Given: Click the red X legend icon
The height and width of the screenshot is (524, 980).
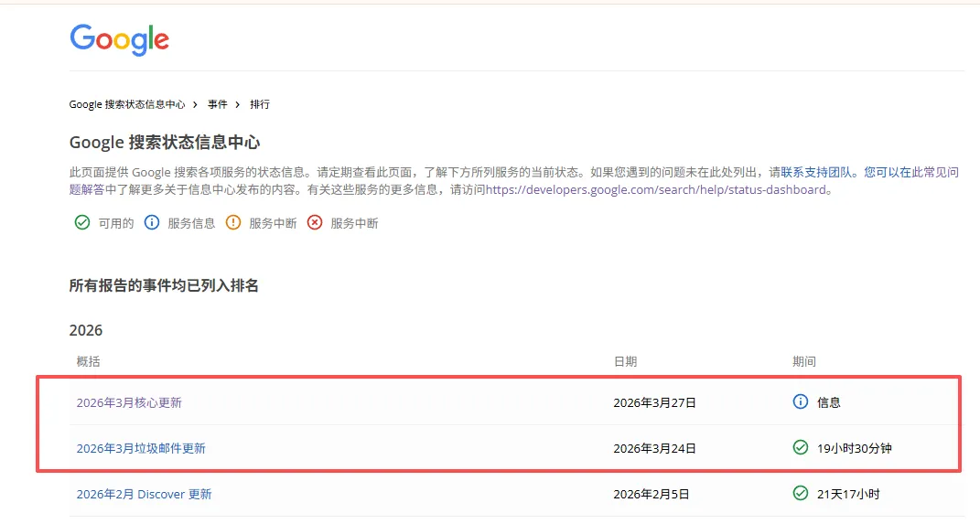Looking at the screenshot, I should [315, 222].
